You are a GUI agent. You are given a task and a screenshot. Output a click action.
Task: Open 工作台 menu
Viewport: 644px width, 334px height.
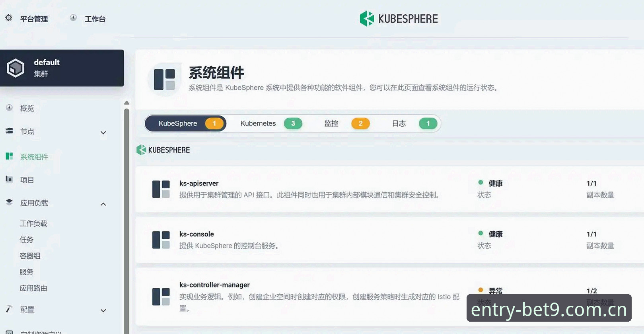click(95, 19)
